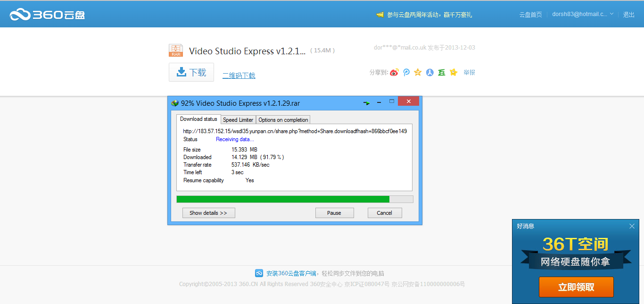Open the 参与云盘两周年活动 promotion link
Screen dimensions: 644x304
[429, 15]
